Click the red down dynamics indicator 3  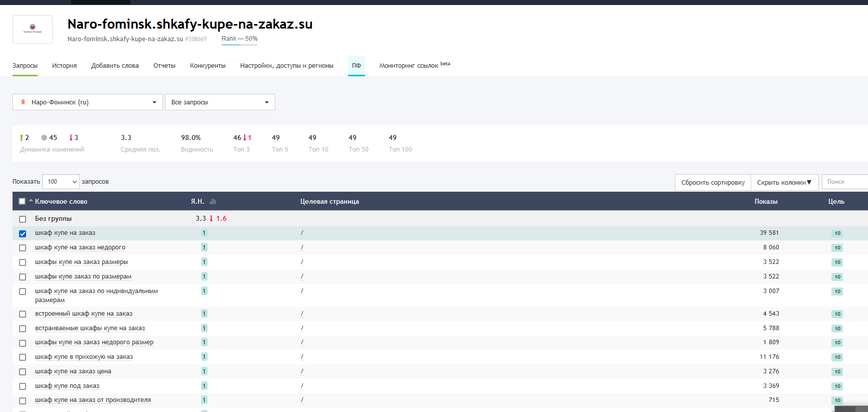(73, 138)
